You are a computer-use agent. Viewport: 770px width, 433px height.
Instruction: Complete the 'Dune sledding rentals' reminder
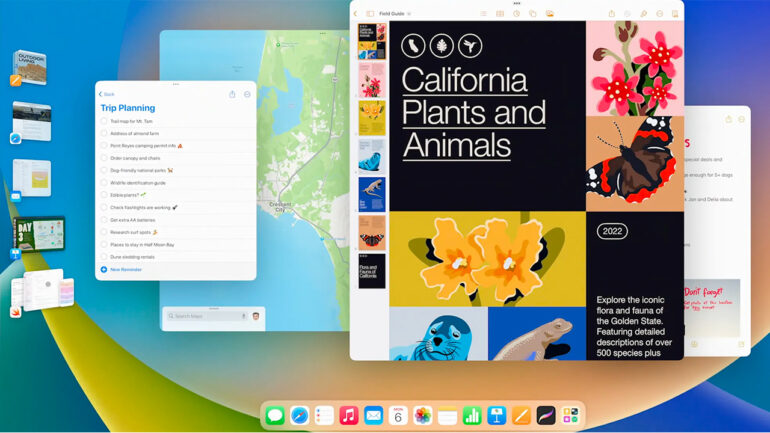(104, 257)
